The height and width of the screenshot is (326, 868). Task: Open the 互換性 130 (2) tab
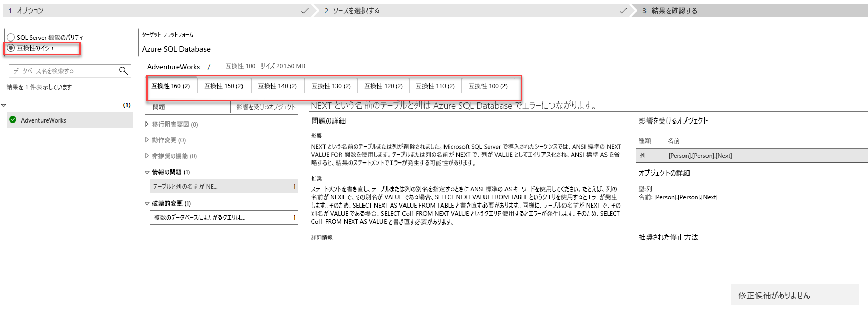point(331,86)
